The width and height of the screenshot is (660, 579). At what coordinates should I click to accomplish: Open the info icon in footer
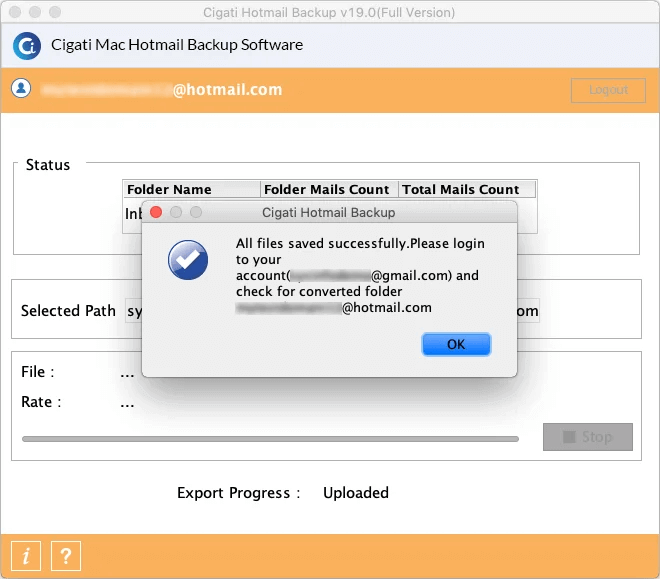click(26, 556)
